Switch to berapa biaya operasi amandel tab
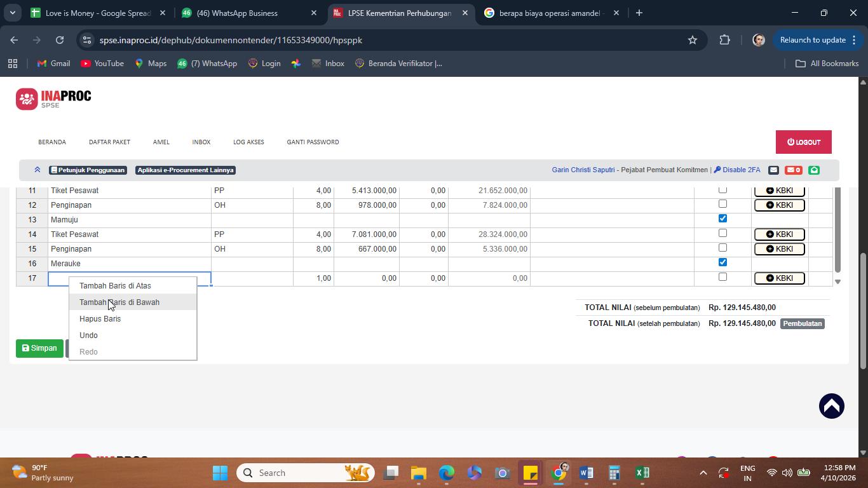Viewport: 868px width, 488px height. click(551, 13)
